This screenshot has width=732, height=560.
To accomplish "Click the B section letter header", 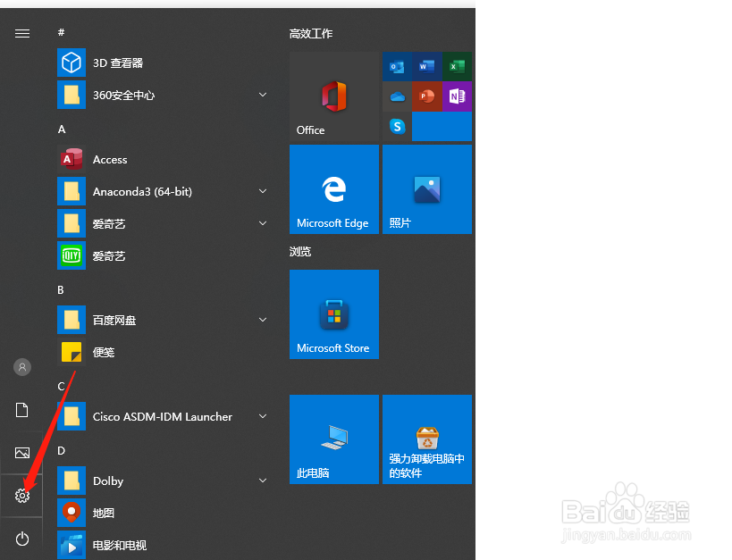I will [x=61, y=289].
